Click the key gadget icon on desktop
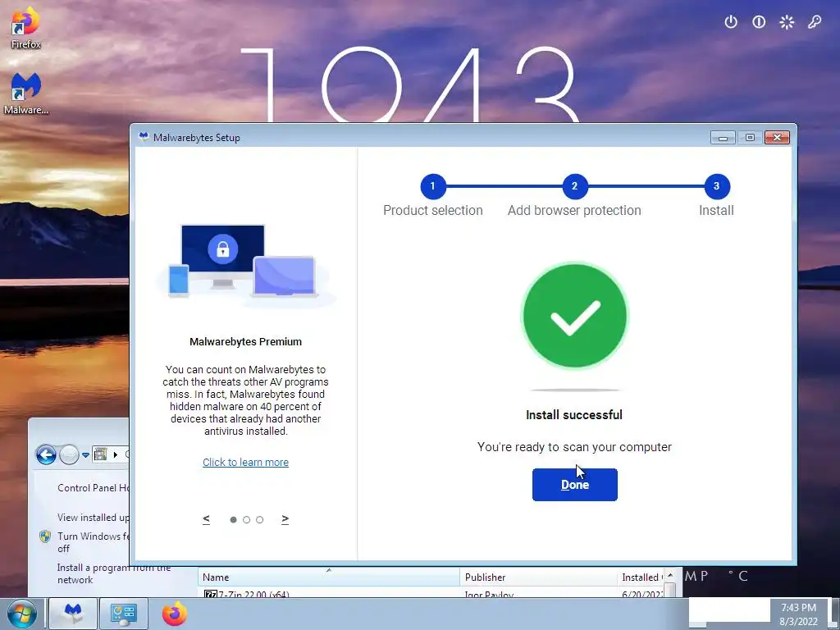Viewport: 840px width, 630px height. pos(815,22)
